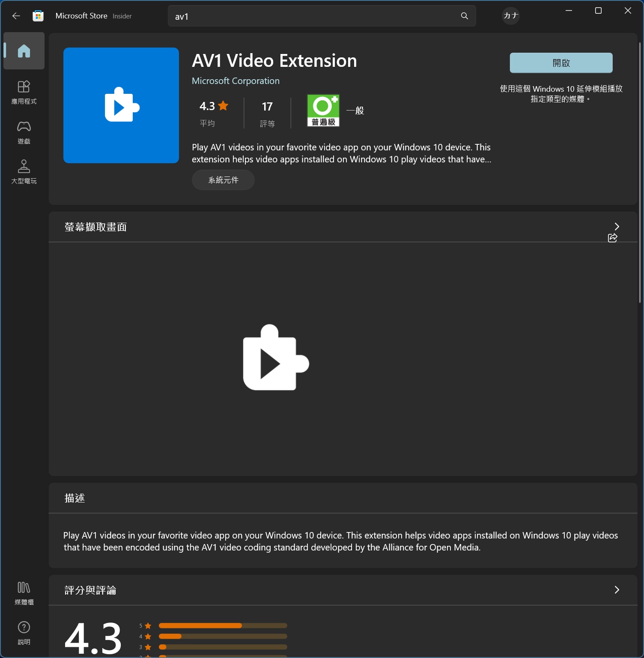The width and height of the screenshot is (644, 658).
Task: Click the 描述 section header
Action: point(75,498)
